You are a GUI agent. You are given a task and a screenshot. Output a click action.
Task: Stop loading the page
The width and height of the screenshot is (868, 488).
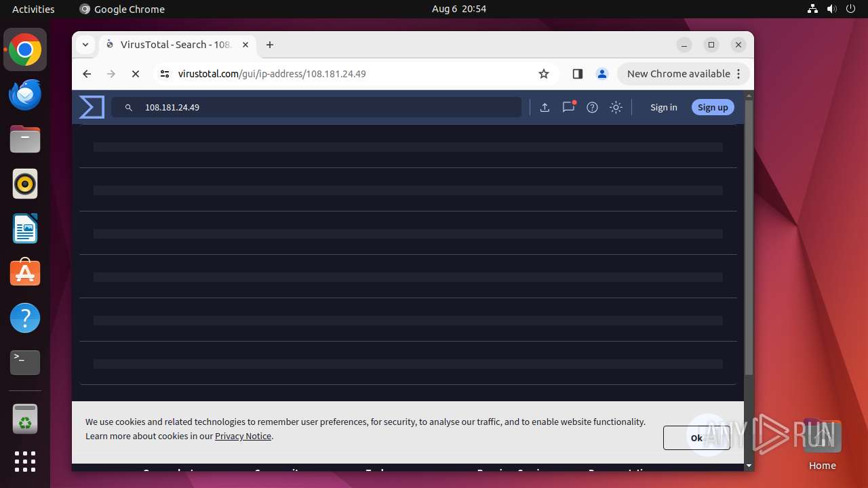pyautogui.click(x=136, y=74)
